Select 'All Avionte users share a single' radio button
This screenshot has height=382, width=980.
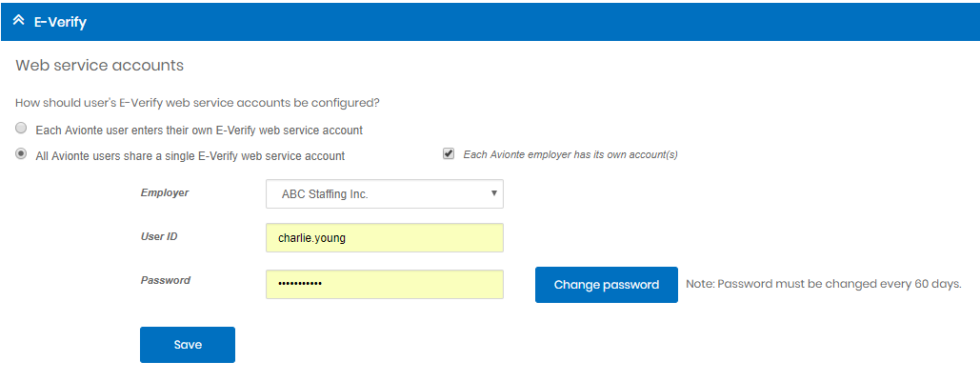coord(21,153)
